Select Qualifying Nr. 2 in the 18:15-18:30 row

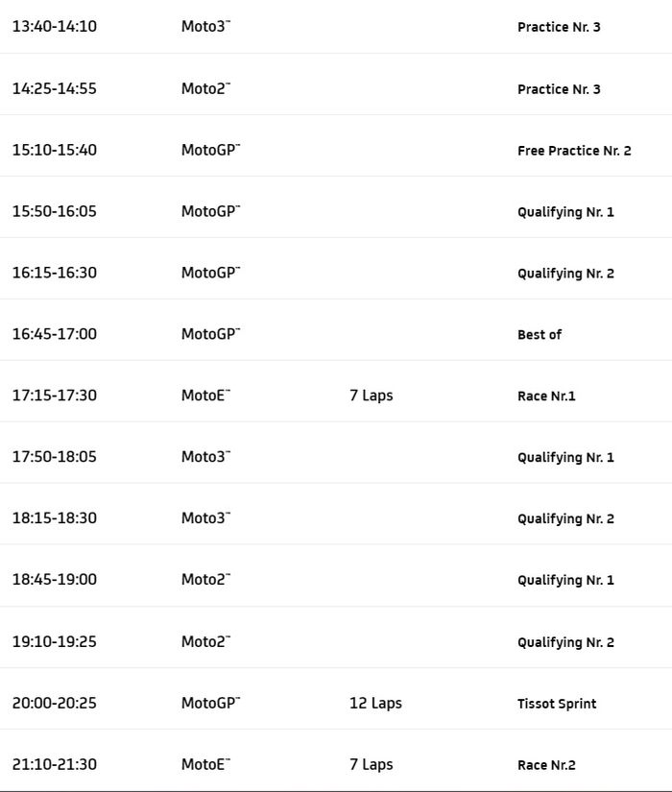pyautogui.click(x=565, y=519)
